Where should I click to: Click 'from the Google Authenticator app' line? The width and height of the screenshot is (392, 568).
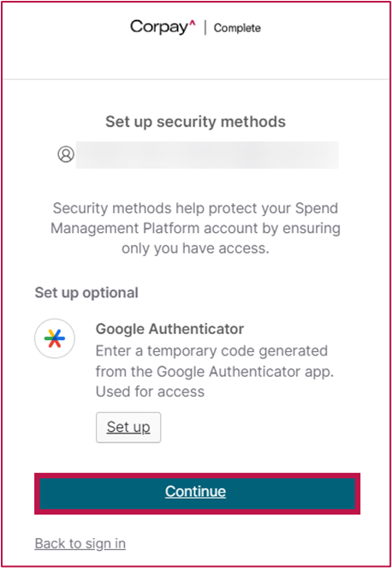click(x=215, y=371)
